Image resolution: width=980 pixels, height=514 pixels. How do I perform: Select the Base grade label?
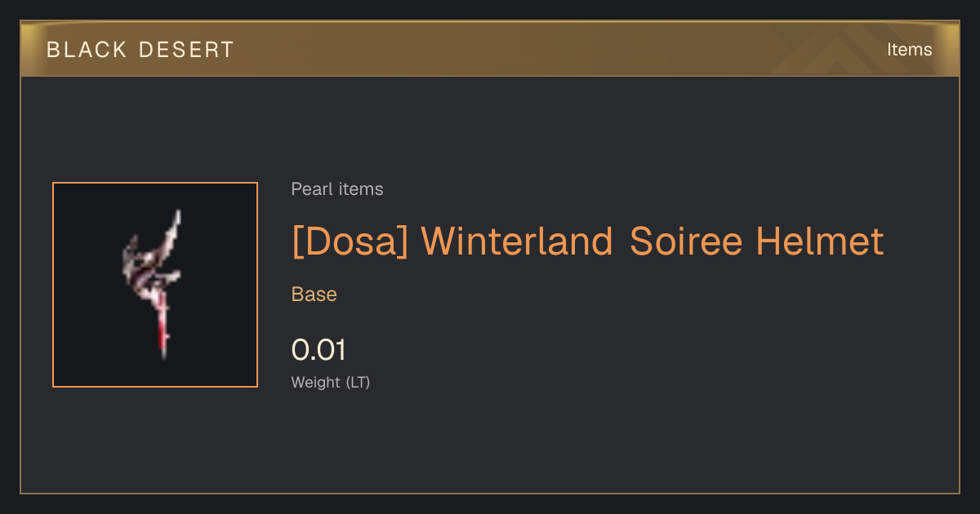click(314, 295)
